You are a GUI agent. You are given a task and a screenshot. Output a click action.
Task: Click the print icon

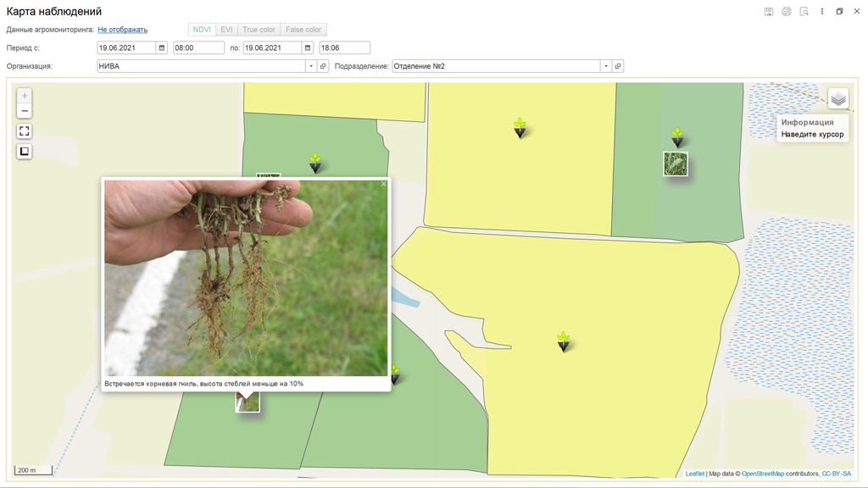[787, 12]
